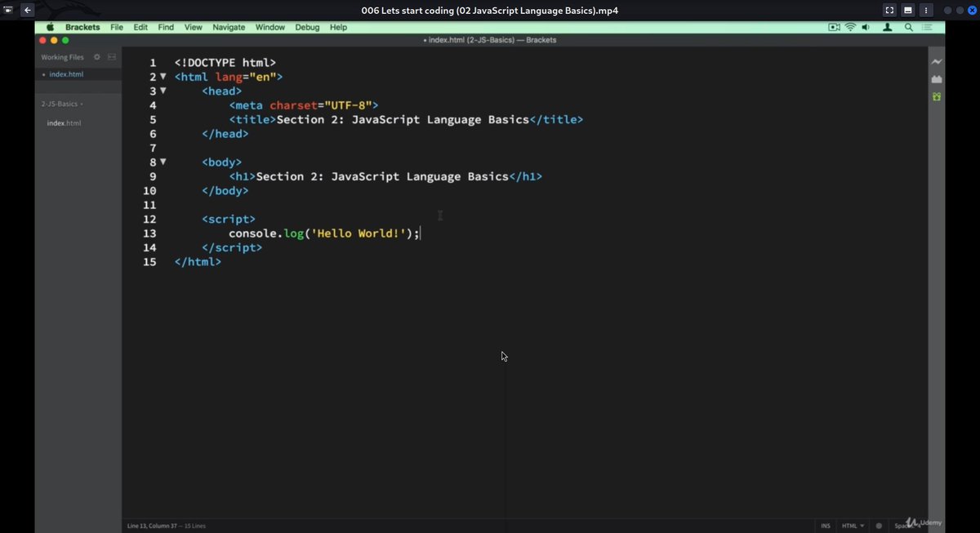Click the yellow minimize button of Brackets window
The height and width of the screenshot is (533, 980).
point(54,40)
